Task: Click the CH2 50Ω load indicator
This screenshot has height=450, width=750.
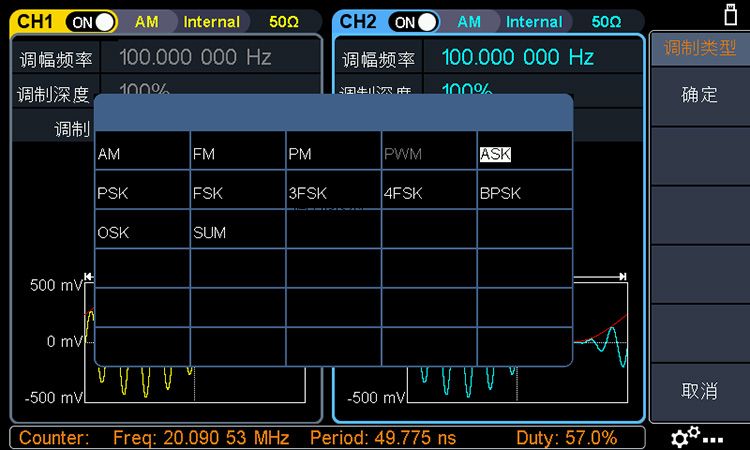Action: point(605,21)
